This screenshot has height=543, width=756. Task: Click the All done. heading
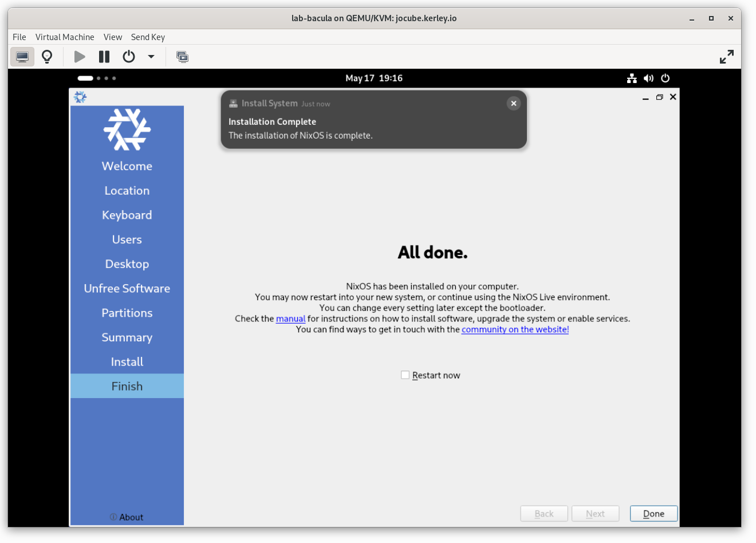[x=433, y=253]
